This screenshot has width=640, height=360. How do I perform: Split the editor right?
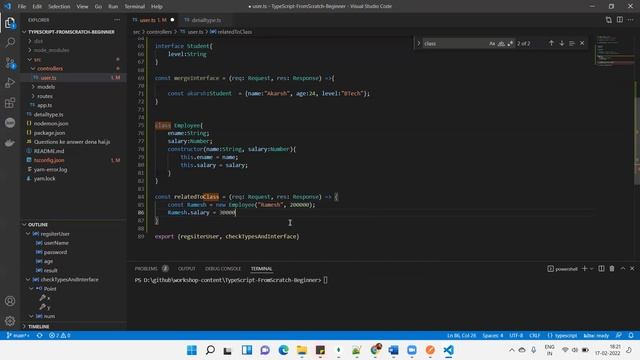(620, 20)
